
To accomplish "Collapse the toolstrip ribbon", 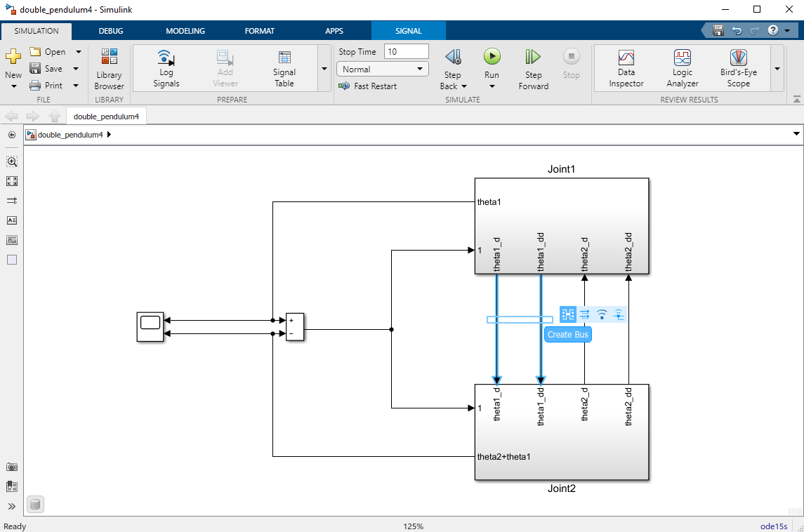I will [797, 99].
